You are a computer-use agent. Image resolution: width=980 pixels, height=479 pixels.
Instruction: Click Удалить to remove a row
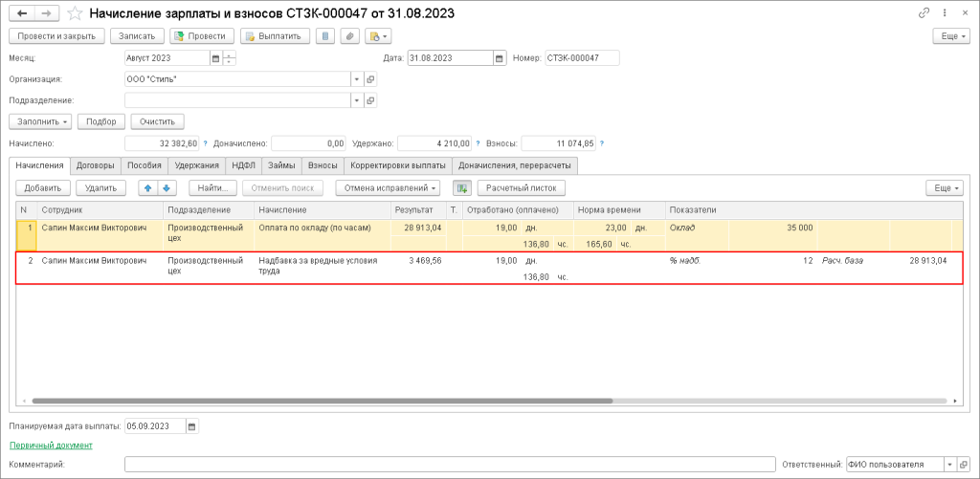click(x=100, y=188)
